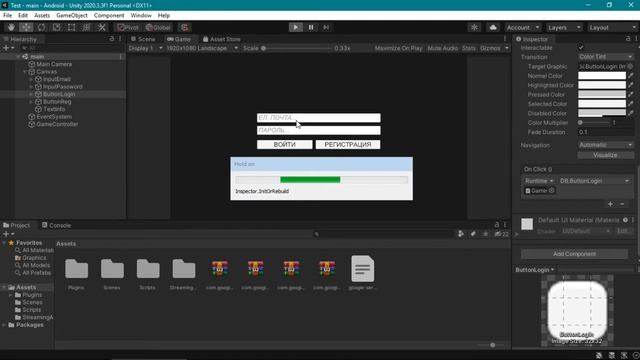Open the Help menu

[164, 16]
